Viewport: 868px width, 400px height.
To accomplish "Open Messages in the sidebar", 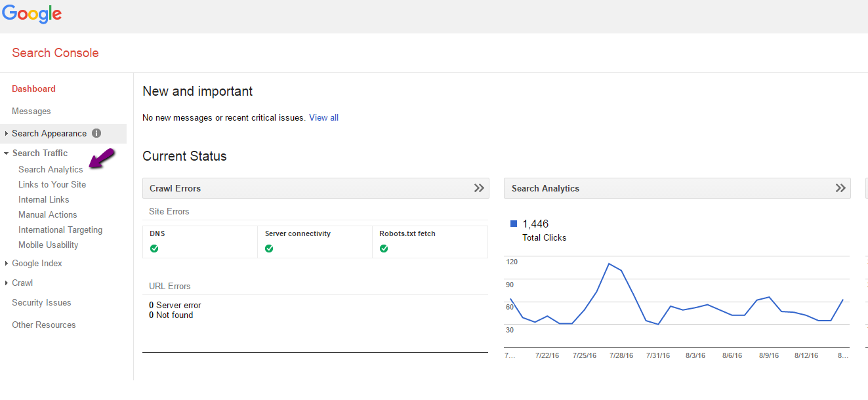I will pyautogui.click(x=31, y=111).
